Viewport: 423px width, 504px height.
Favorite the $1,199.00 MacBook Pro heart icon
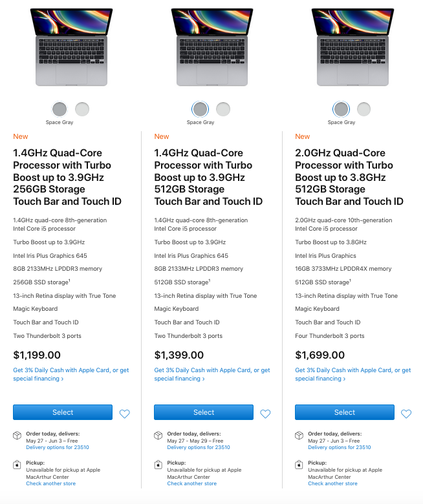[124, 414]
